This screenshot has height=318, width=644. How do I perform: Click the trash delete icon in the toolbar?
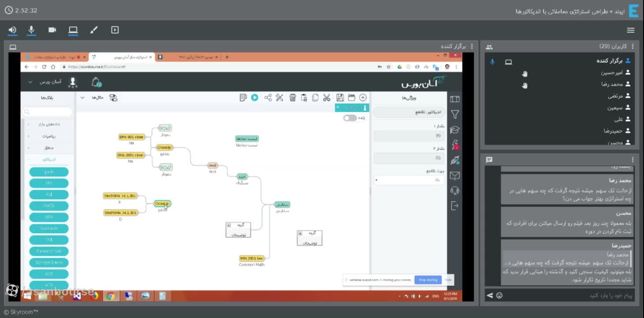[292, 98]
